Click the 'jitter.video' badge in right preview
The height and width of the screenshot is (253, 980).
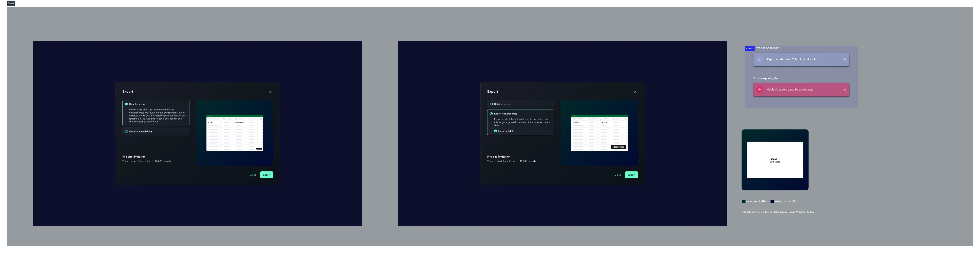(x=619, y=147)
